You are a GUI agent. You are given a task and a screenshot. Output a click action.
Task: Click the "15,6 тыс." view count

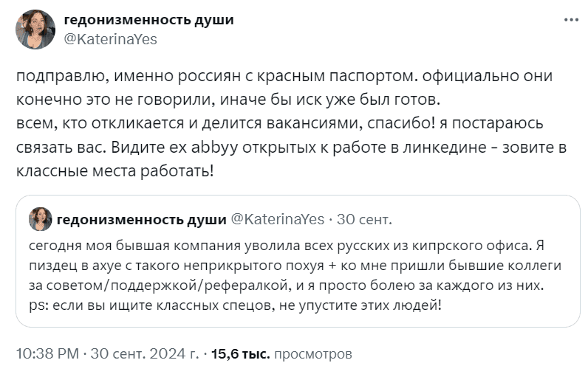point(241,354)
